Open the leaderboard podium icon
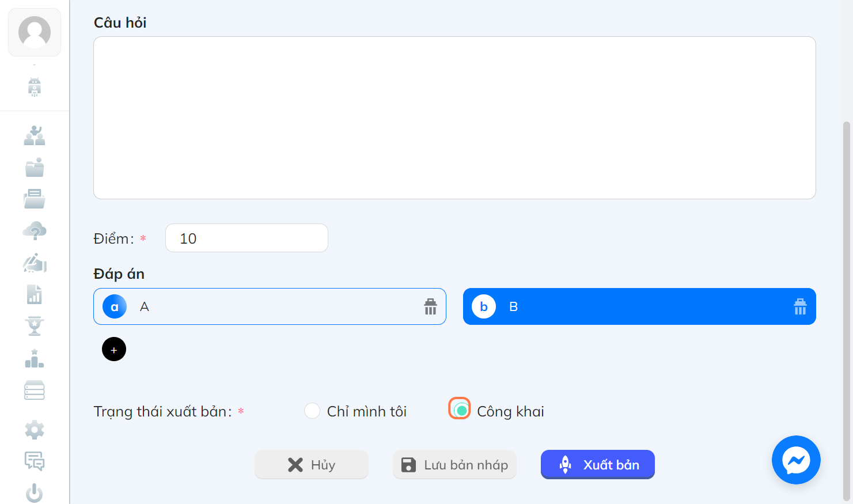 (35, 358)
